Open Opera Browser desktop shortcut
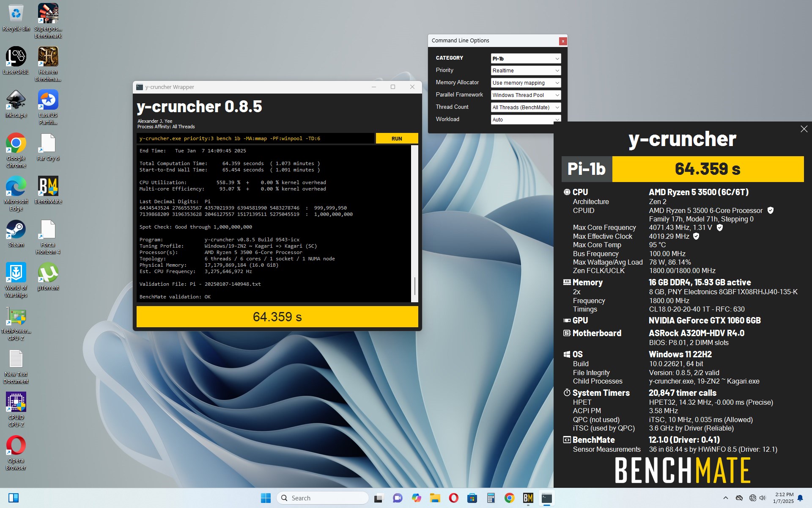The image size is (812, 508). [x=16, y=453]
